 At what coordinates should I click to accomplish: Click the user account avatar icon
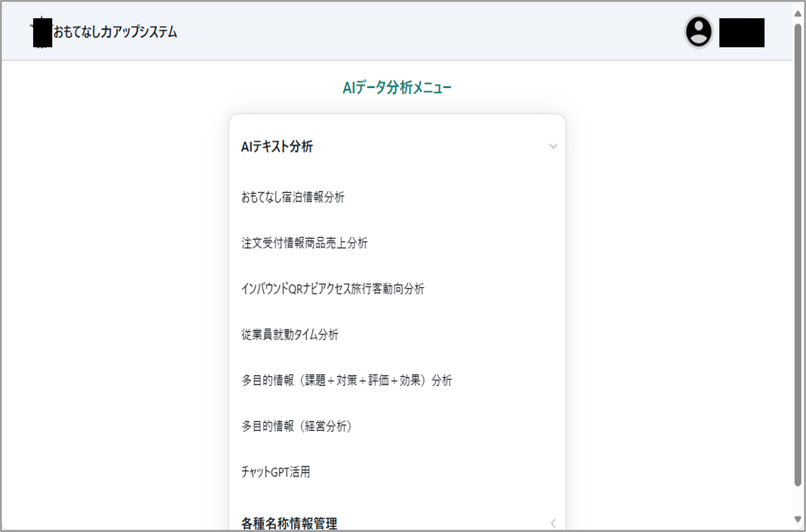point(699,32)
